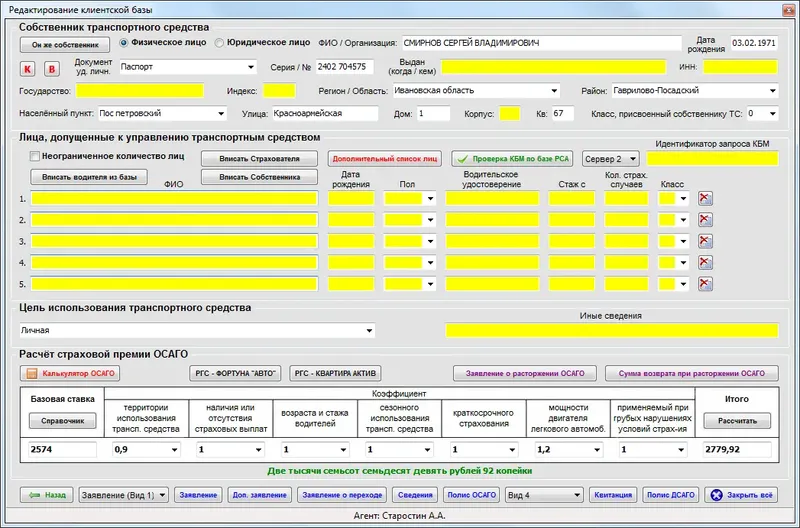Click the ФИО / Организация text field
Screen dimensions: 800x528
click(x=540, y=43)
